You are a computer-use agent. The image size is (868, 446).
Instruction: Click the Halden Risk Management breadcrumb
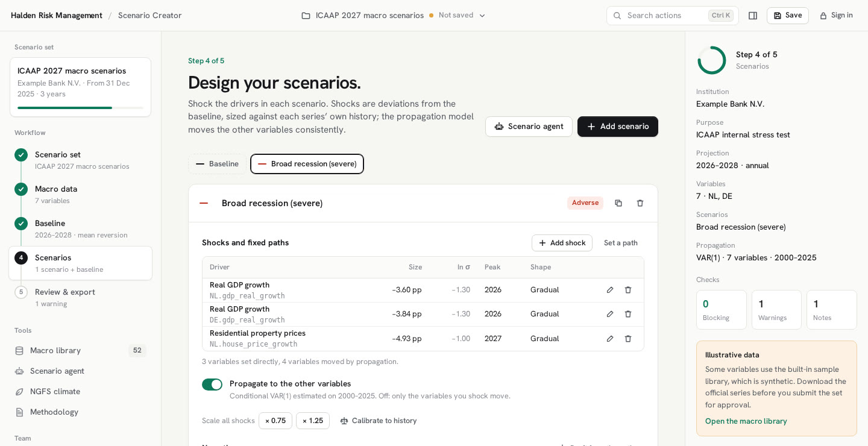57,16
